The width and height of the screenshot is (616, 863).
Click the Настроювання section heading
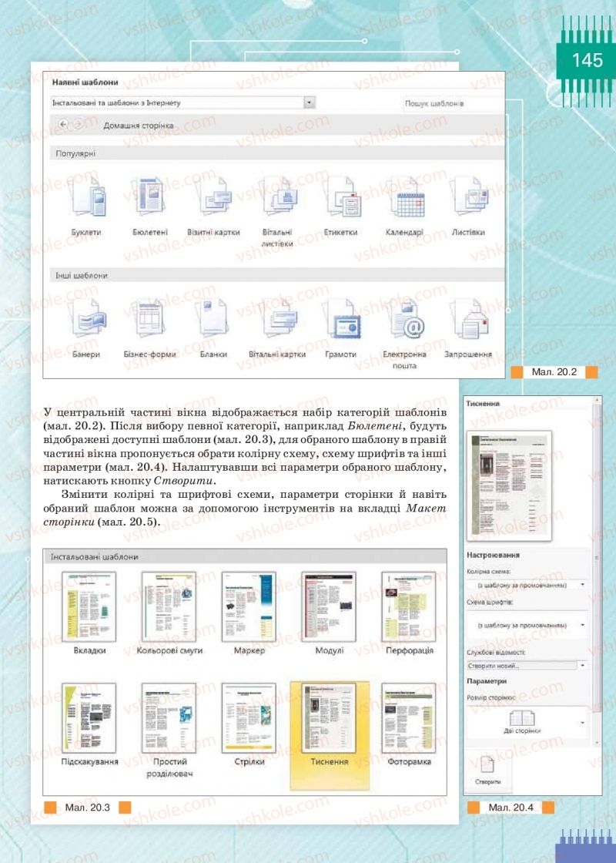tap(494, 555)
